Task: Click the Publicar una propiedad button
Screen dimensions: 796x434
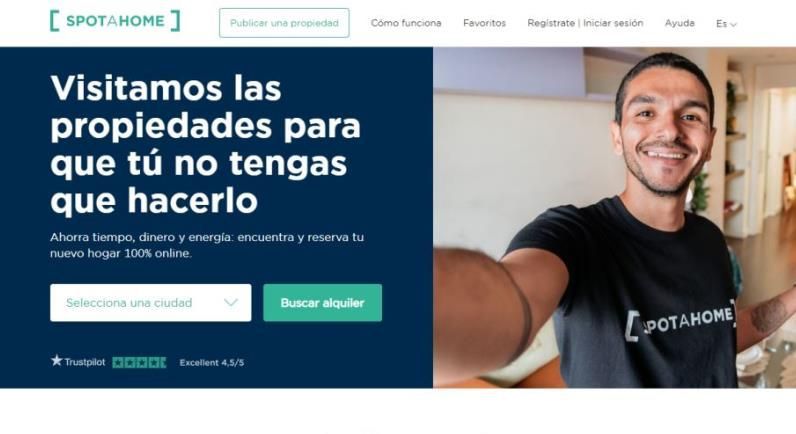Action: tap(284, 23)
